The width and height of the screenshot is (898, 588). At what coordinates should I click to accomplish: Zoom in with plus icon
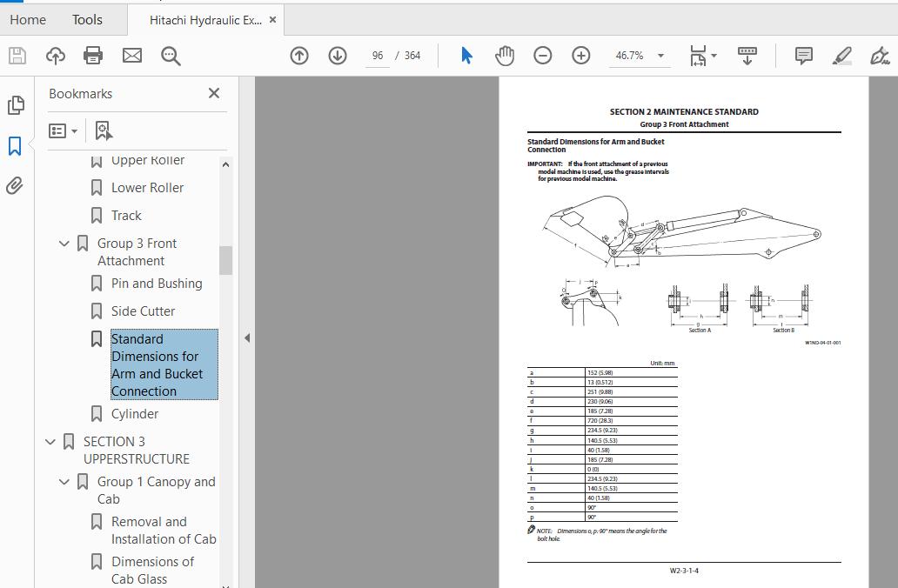tap(580, 56)
